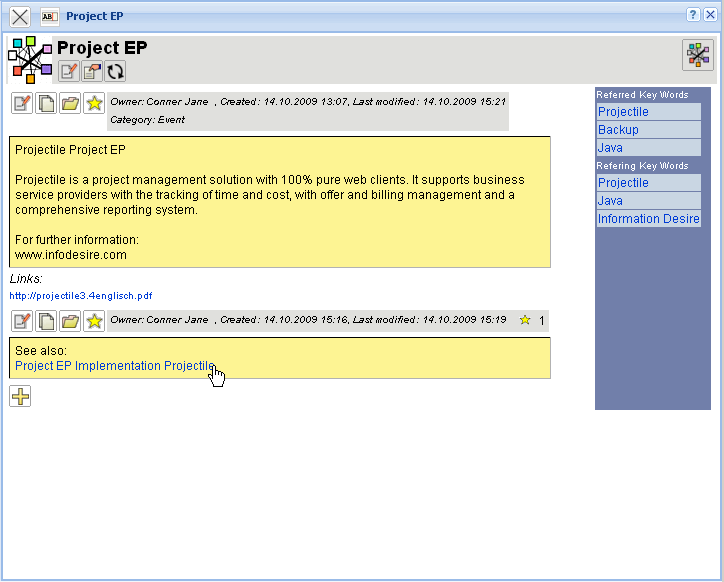Click the second edit icon below Project EP title
The image size is (724, 582).
click(92, 71)
